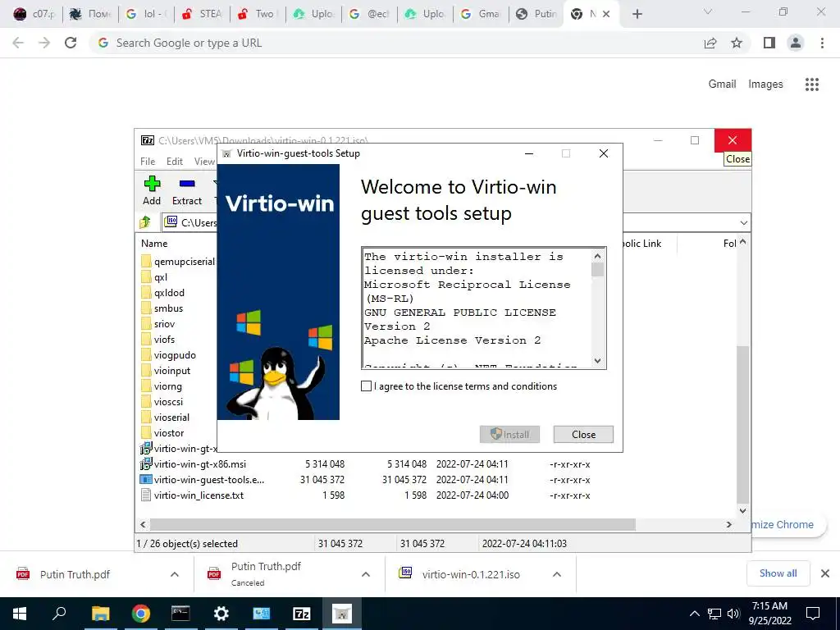840x630 pixels.
Task: Open Windows taskbar search
Action: pos(59,614)
